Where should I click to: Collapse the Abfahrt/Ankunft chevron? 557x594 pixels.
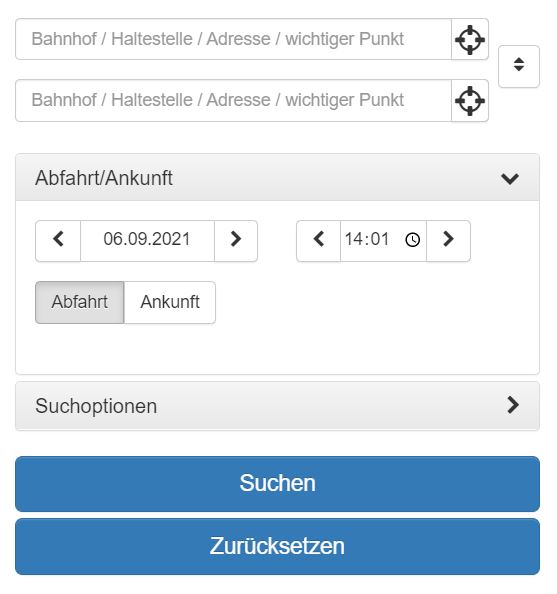pos(510,178)
